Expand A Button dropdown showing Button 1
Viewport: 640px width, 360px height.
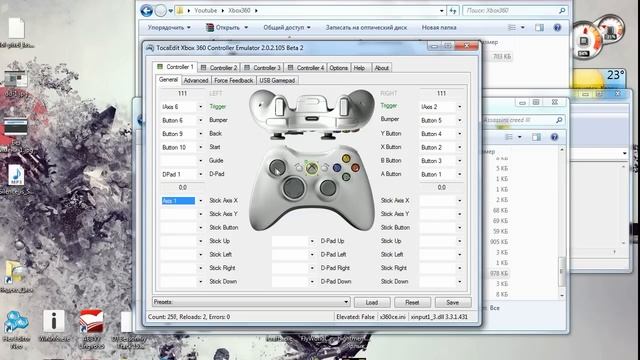click(x=460, y=174)
